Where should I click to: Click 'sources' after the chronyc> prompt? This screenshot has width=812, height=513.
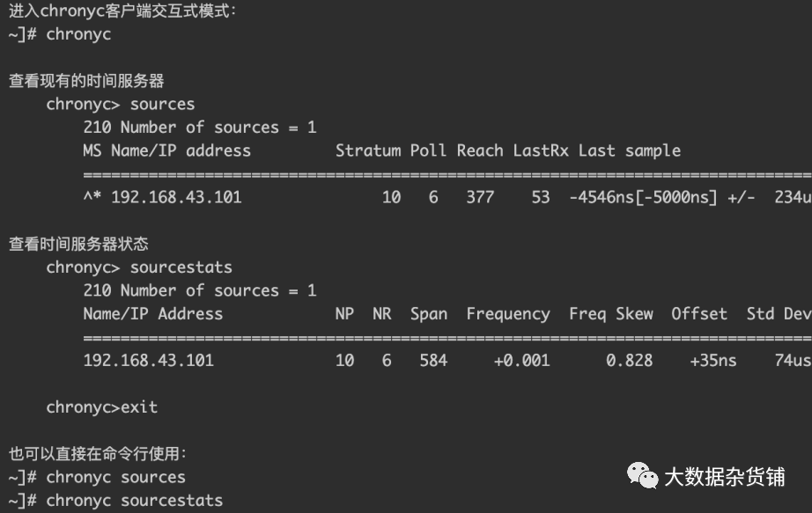(162, 104)
